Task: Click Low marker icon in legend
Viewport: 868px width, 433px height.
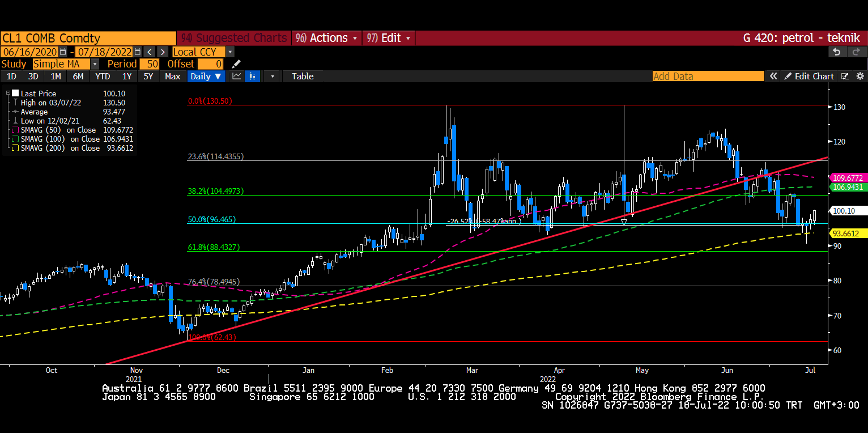Action: [15, 121]
